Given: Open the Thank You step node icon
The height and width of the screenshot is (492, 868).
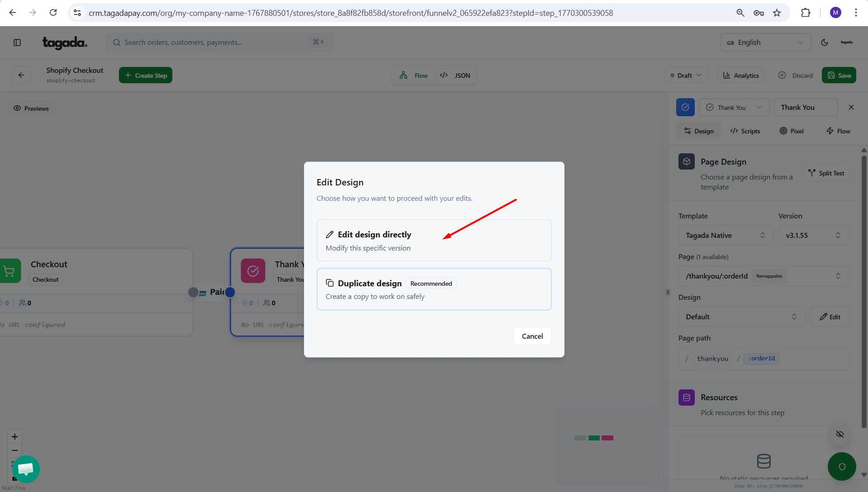Looking at the screenshot, I should [253, 270].
